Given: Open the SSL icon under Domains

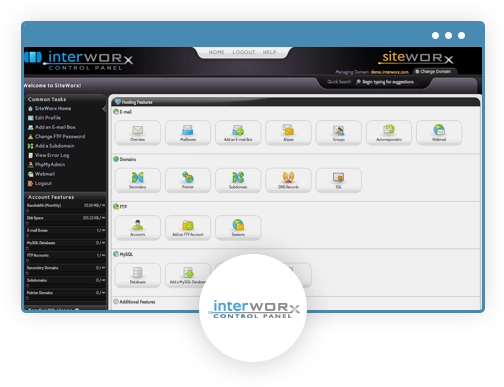Looking at the screenshot, I should tap(339, 180).
